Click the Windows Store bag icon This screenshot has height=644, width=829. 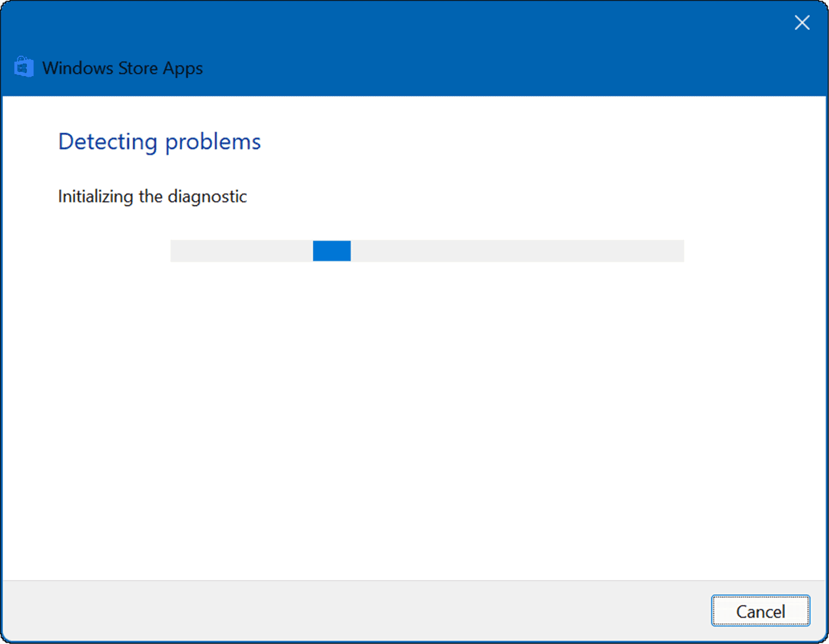click(x=24, y=67)
